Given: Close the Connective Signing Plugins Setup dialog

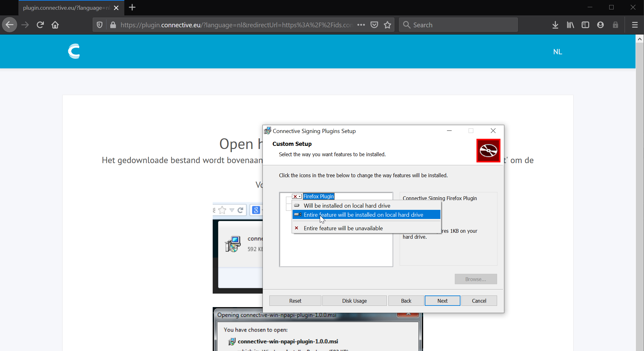Looking at the screenshot, I should [x=493, y=131].
